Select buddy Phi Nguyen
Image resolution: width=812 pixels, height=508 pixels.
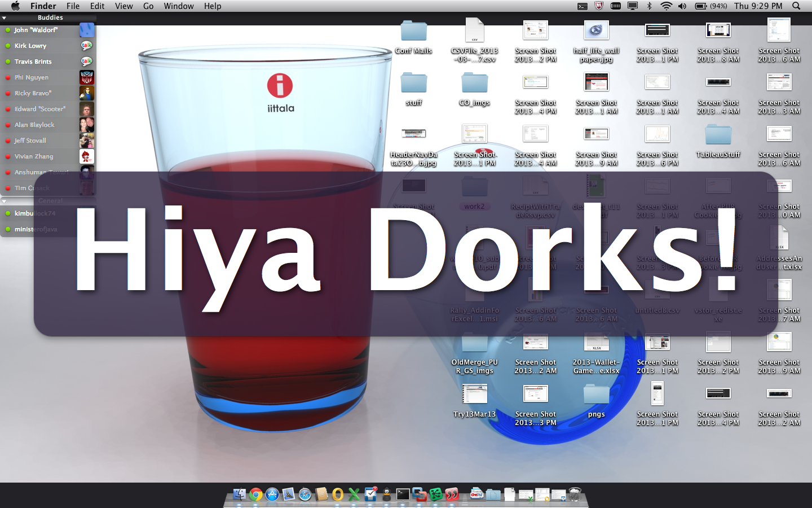coord(48,77)
